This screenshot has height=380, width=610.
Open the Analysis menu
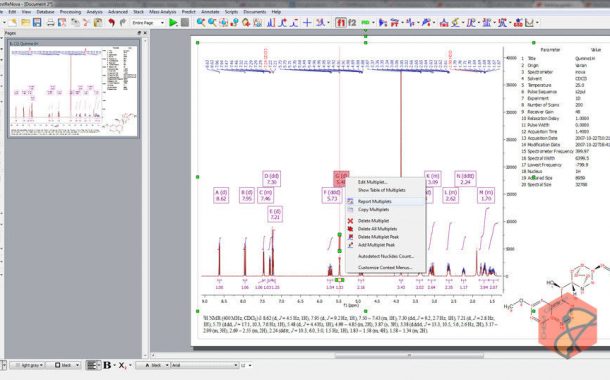(95, 12)
